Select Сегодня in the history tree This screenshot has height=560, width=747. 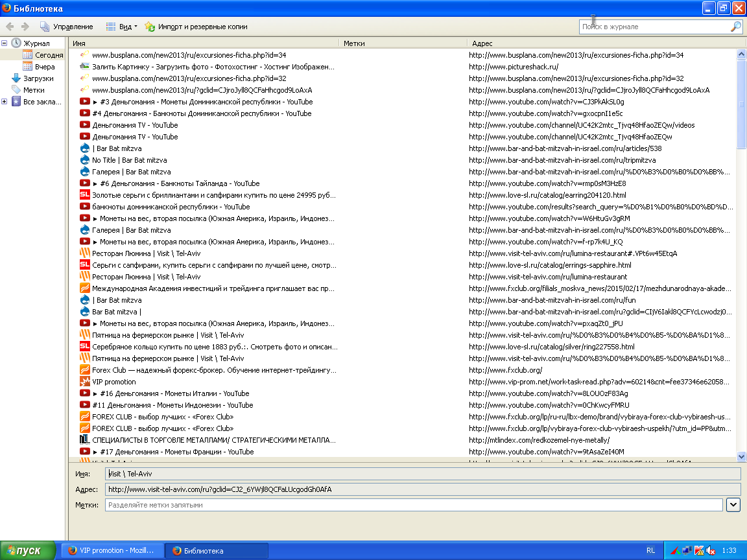[x=49, y=55]
